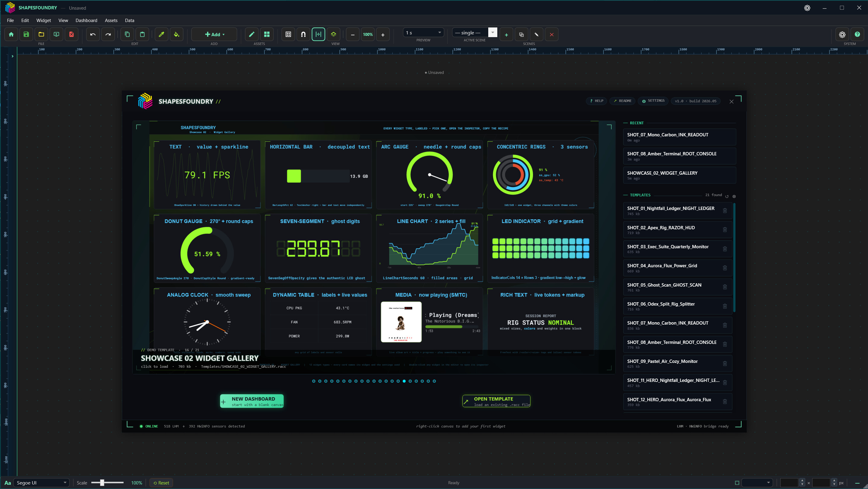Viewport: 868px width, 489px height.
Task: Zoom in with the plus button
Action: [383, 34]
